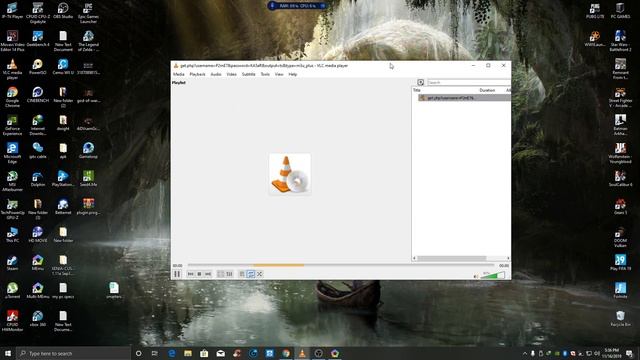This screenshot has height=360, width=640.
Task: Show hidden system tray icons
Action: pyautogui.click(x=524, y=353)
